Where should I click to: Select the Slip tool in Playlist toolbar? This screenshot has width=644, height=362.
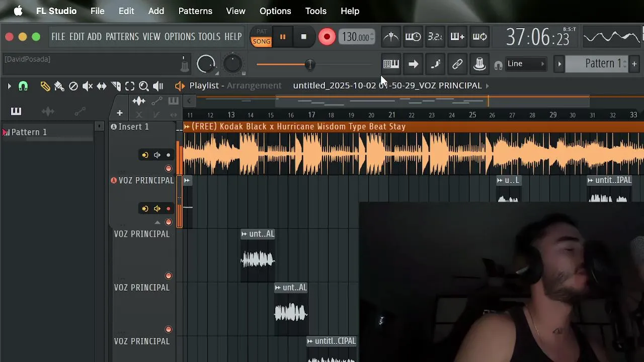[x=102, y=86]
